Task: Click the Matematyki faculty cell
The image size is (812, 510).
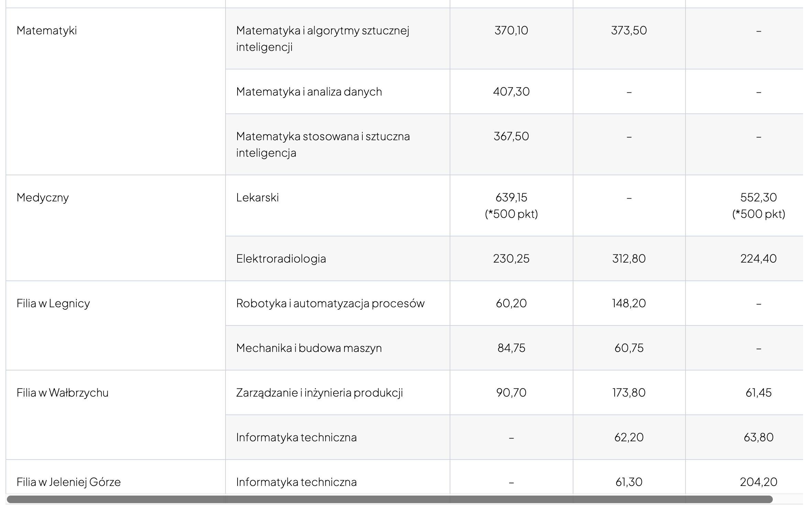Action: [x=47, y=31]
